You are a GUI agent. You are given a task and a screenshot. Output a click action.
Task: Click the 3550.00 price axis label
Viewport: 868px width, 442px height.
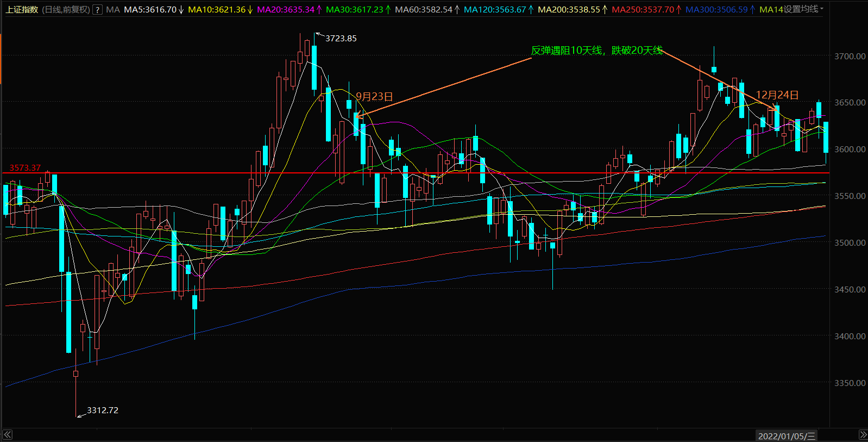[x=850, y=196]
